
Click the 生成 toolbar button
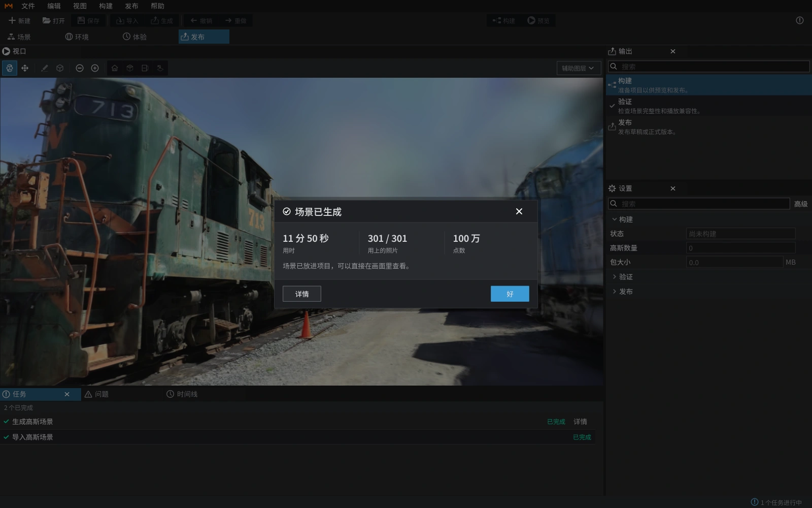162,21
